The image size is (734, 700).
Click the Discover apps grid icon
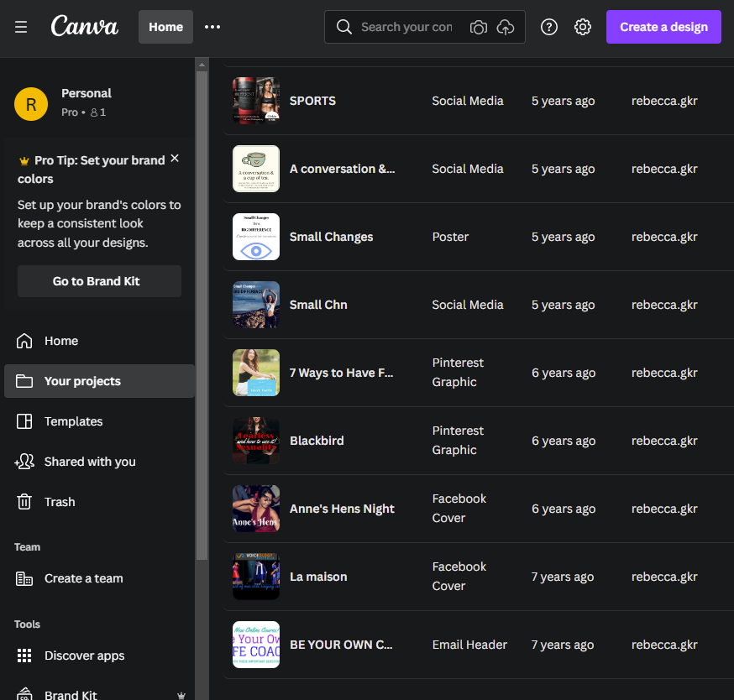24,656
